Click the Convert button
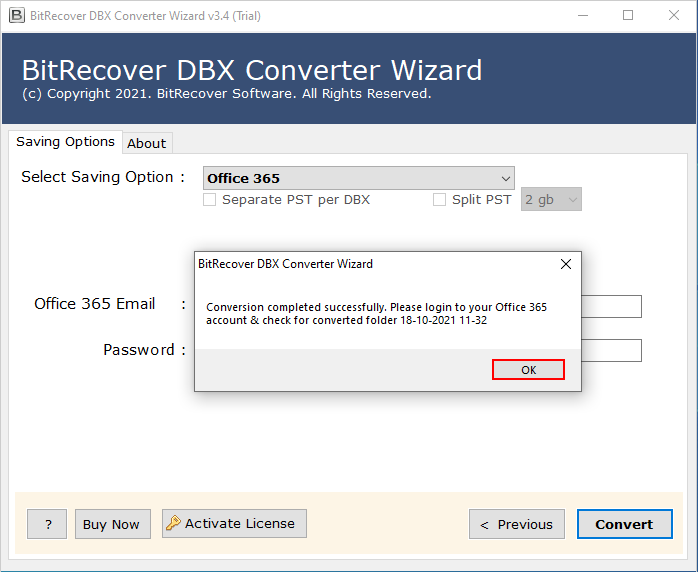 click(x=624, y=524)
